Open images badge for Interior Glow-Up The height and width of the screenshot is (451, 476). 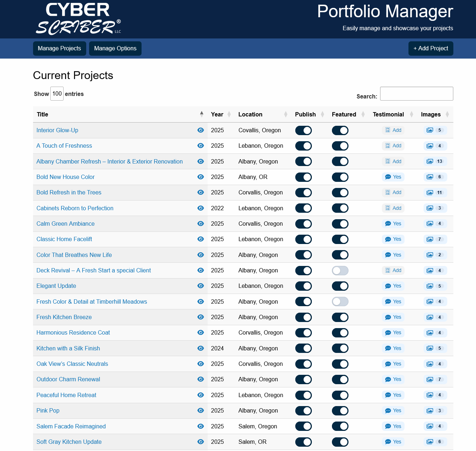435,130
